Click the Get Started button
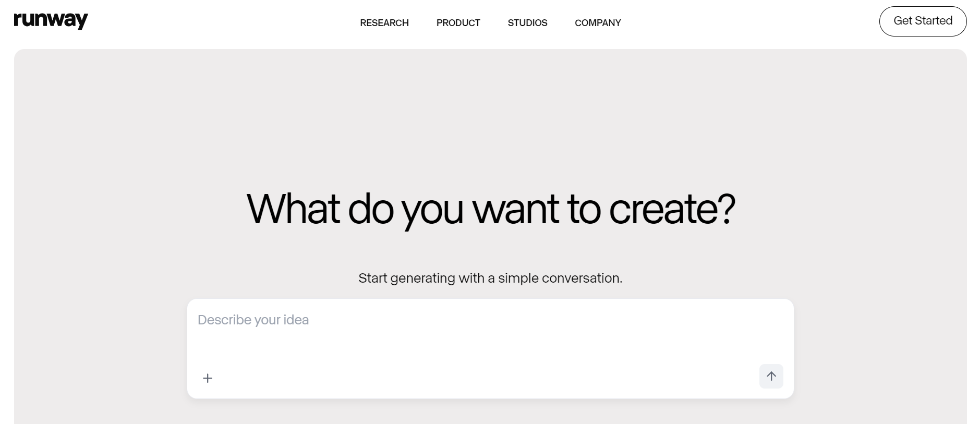Screen dimensions: 980x424 [923, 21]
